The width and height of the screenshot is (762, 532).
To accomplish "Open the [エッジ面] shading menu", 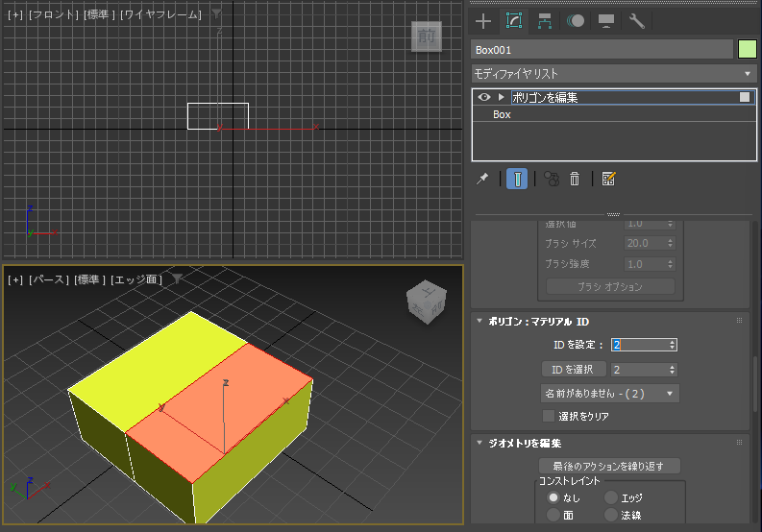I will [x=136, y=279].
